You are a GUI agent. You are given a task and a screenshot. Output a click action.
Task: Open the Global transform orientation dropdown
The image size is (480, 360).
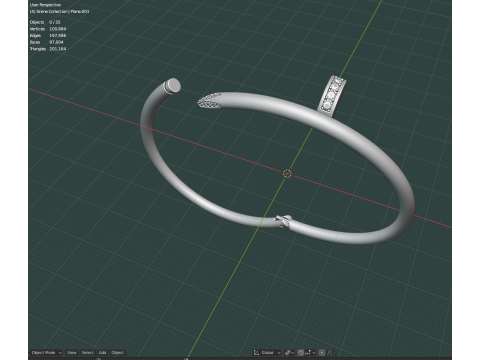tap(267, 353)
